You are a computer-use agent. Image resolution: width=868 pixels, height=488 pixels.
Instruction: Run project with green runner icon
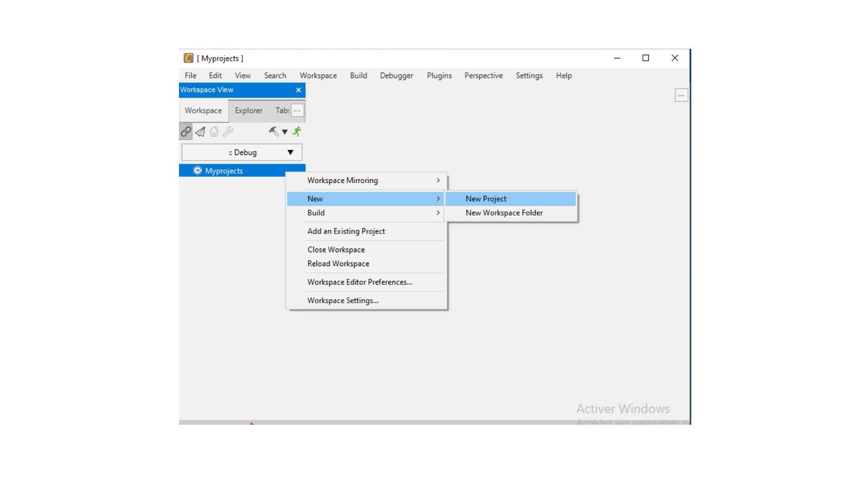pyautogui.click(x=297, y=131)
